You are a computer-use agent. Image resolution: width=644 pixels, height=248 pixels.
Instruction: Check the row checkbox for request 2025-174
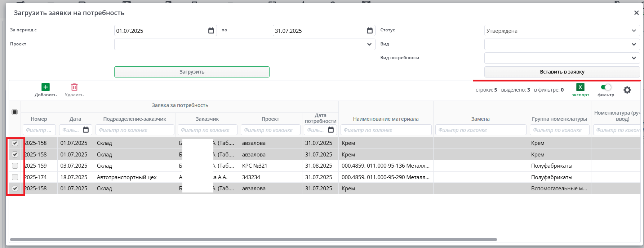(15, 177)
